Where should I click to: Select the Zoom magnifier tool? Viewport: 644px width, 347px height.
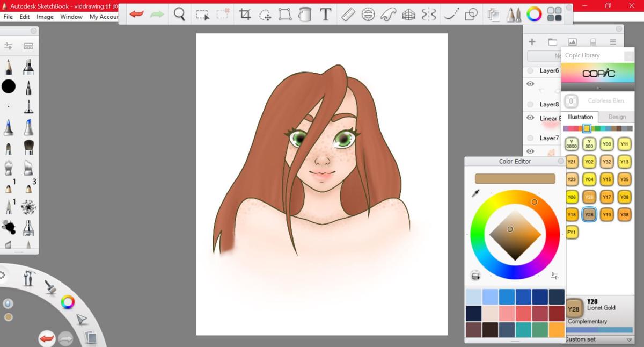pyautogui.click(x=180, y=15)
